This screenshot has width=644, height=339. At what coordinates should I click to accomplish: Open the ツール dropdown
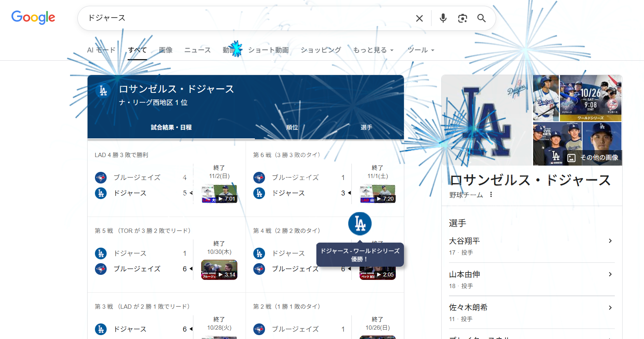(420, 50)
